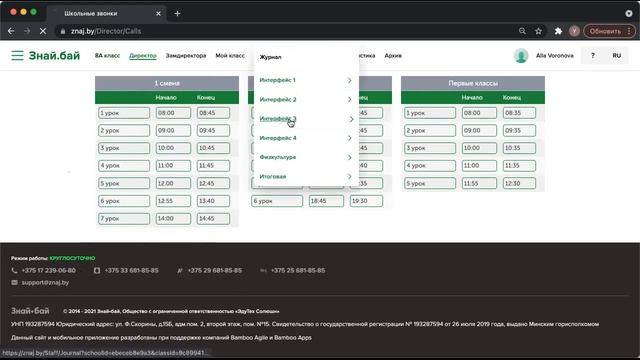Viewport: 640px width, 360px height.
Task: Open the browser extensions puzzle icon
Action: click(x=558, y=31)
